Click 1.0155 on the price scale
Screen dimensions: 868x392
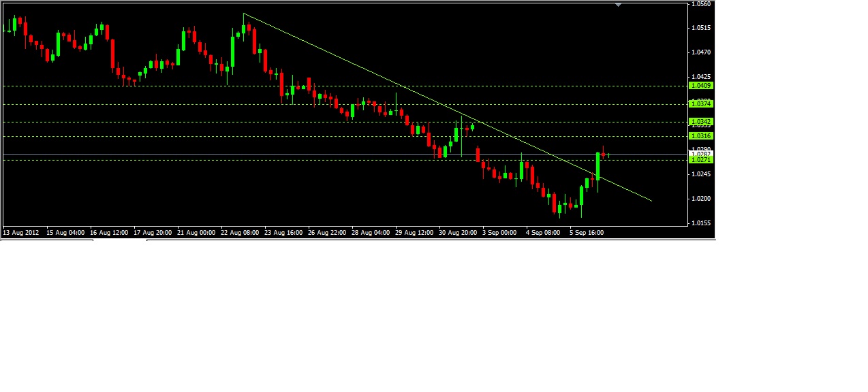click(x=701, y=223)
